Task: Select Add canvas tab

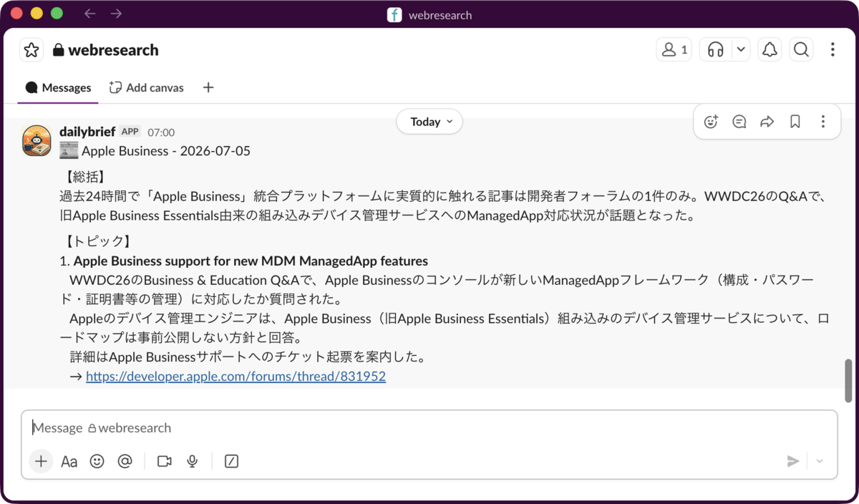Action: click(x=146, y=87)
